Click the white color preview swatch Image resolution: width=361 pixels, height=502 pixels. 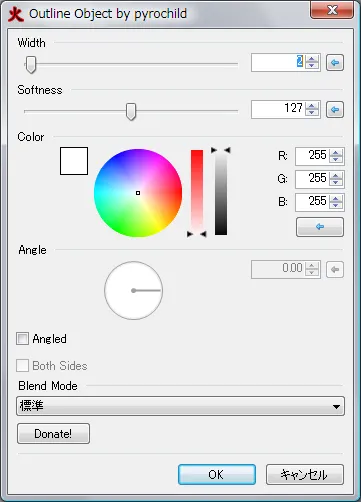(x=74, y=161)
